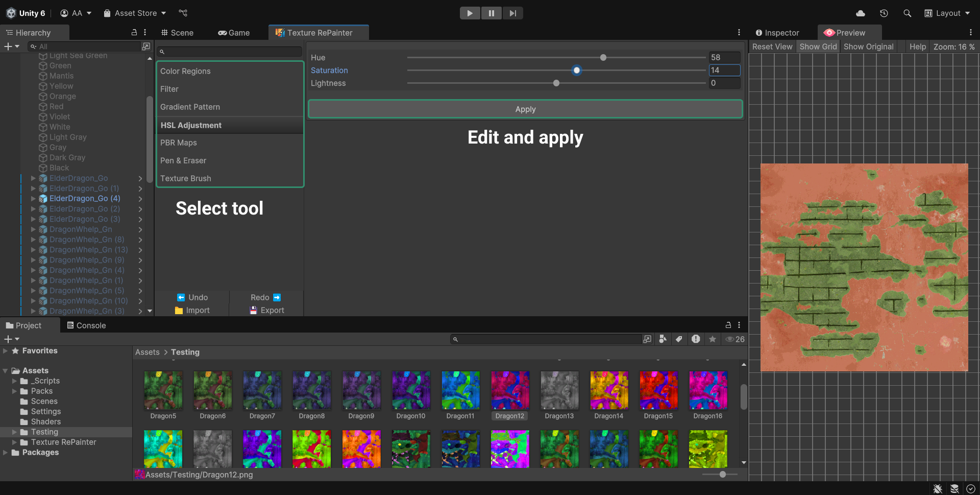Screen dimensions: 980x495
Task: Select the Dragon14 texture thumbnail
Action: pyautogui.click(x=609, y=391)
